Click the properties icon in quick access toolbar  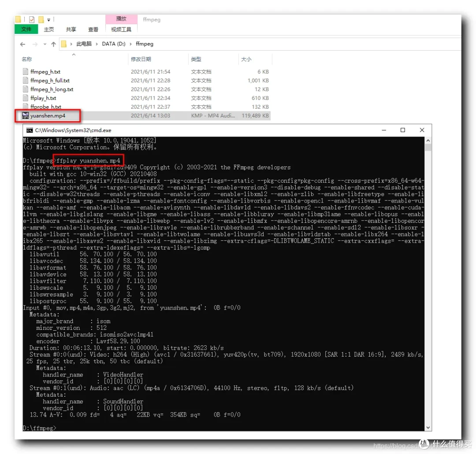click(32, 20)
